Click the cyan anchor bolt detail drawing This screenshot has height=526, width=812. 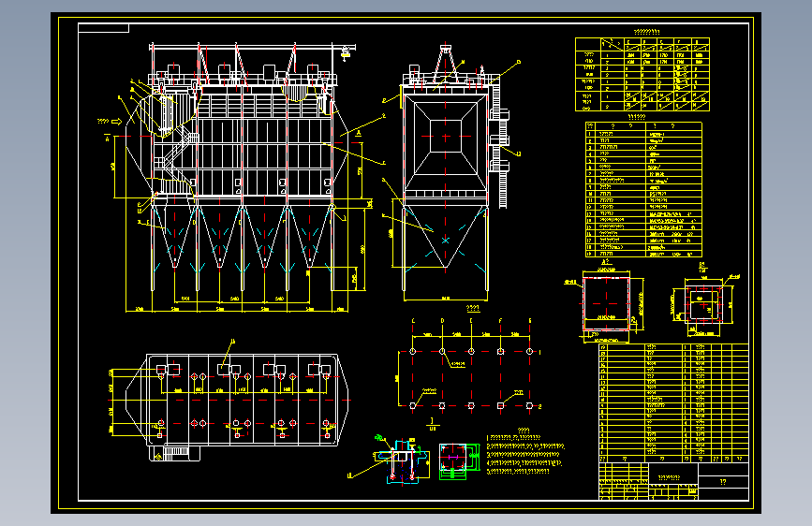403,461
